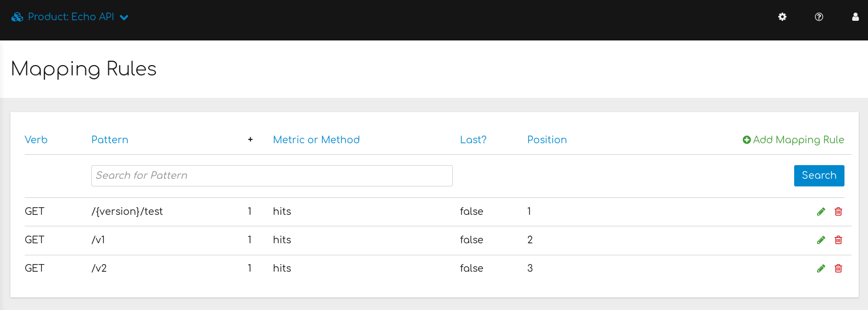Edit the /v2 mapping rule
The image size is (868, 310).
point(821,268)
